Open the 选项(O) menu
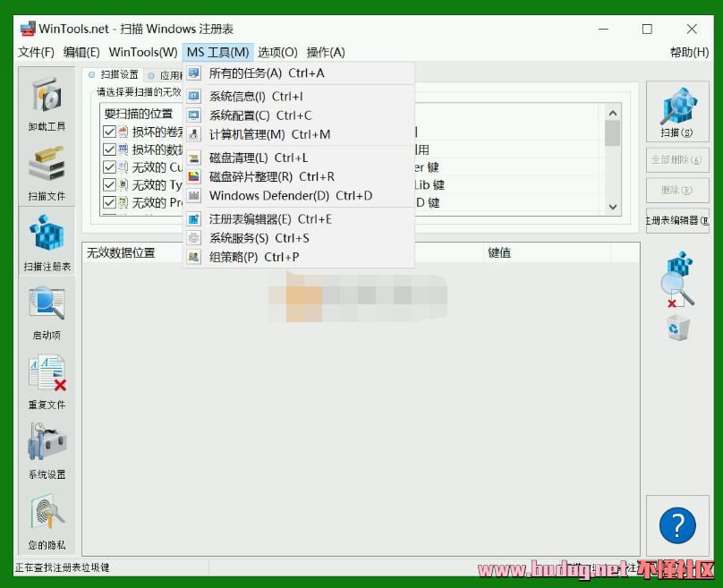Image resolution: width=723 pixels, height=588 pixels. coord(277,52)
